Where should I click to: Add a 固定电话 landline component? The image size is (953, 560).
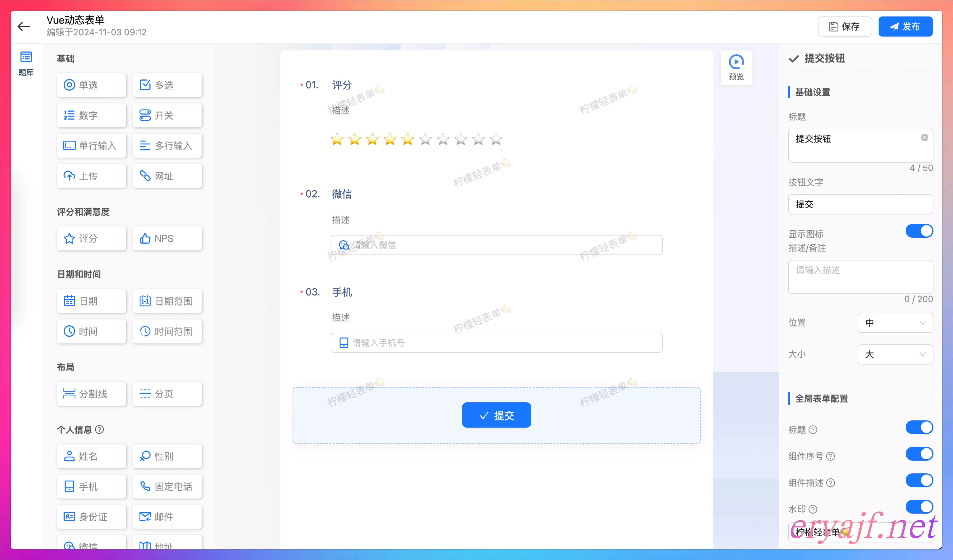(x=167, y=486)
